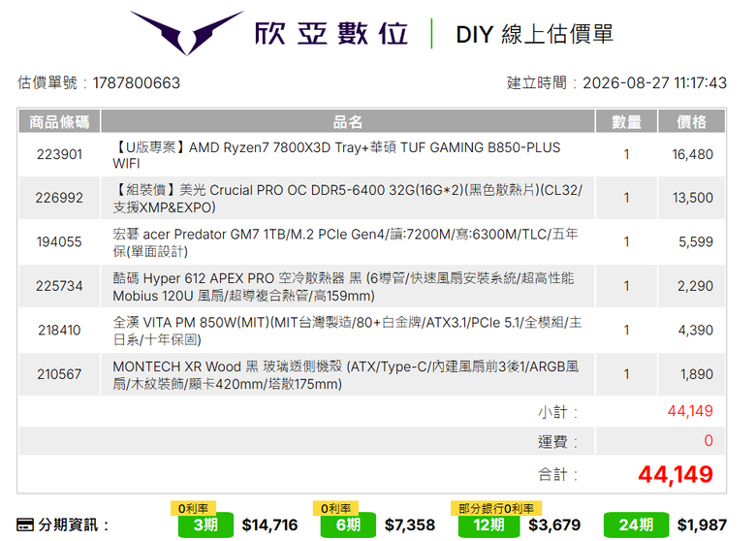
Task: Click the price 1,890
Action: [697, 374]
